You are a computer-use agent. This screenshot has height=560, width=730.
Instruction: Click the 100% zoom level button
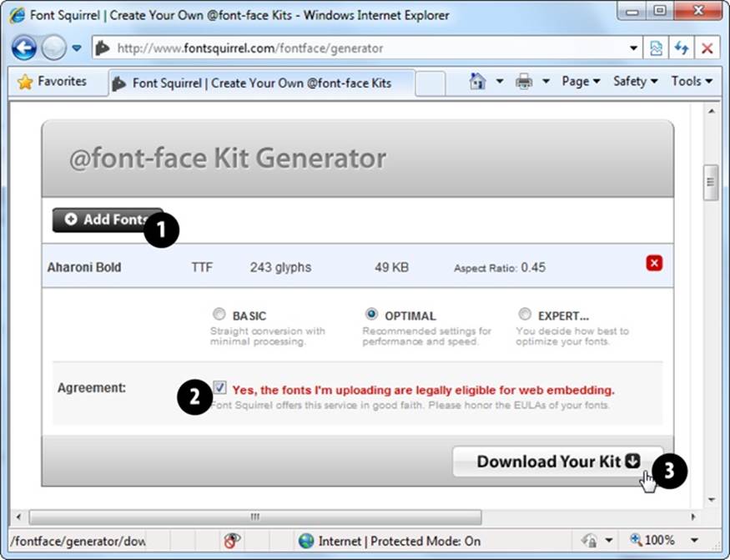652,540
